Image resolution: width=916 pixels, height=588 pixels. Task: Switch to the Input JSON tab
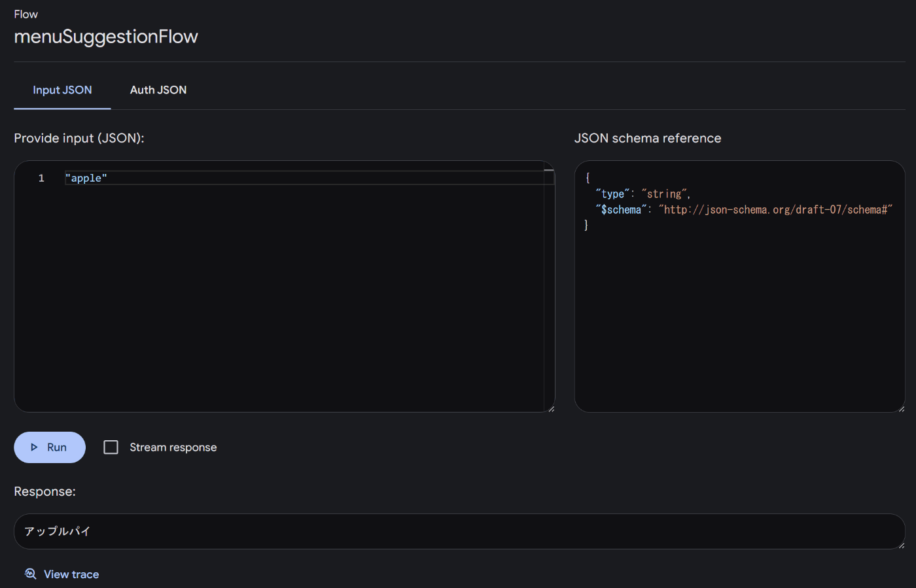point(62,90)
